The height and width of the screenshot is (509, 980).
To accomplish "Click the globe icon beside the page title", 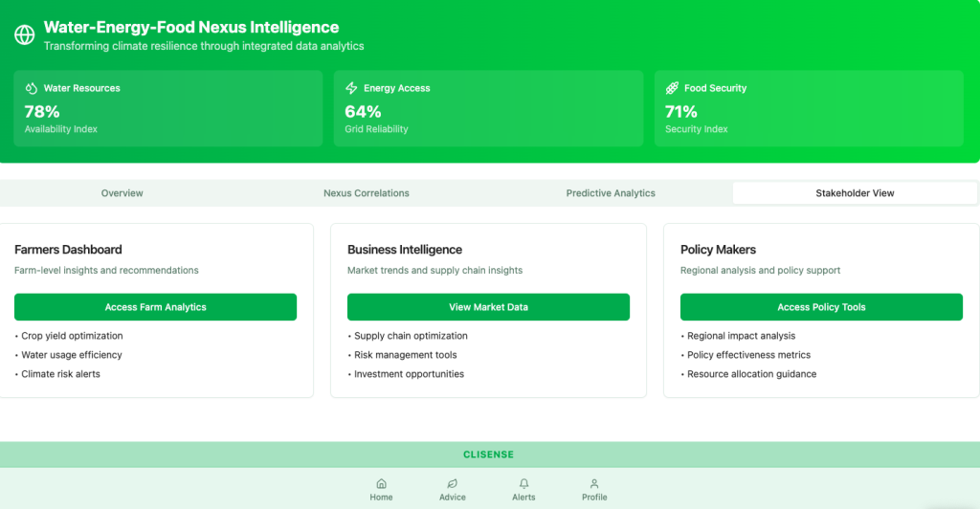I will (25, 35).
